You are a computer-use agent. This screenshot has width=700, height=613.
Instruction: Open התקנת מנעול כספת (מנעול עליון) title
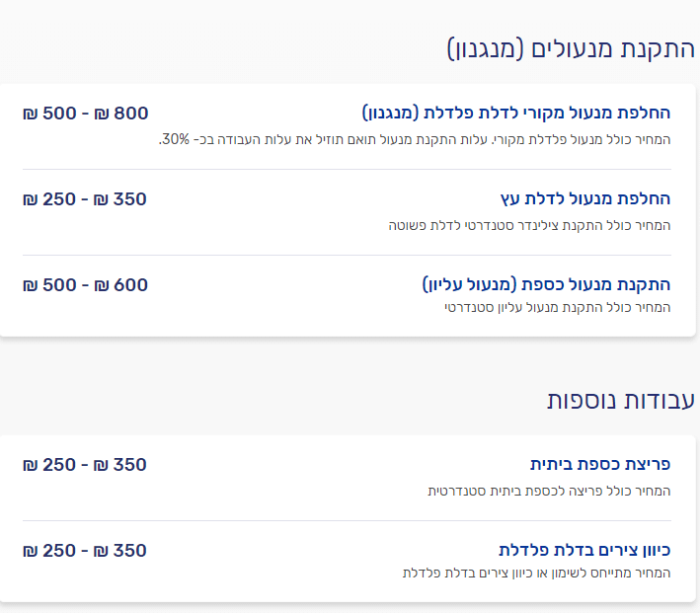coord(546,284)
